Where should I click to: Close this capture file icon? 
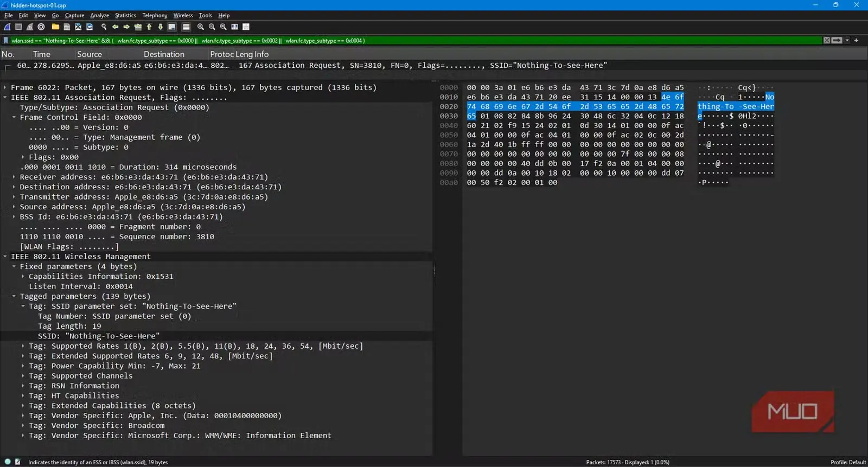click(x=78, y=27)
